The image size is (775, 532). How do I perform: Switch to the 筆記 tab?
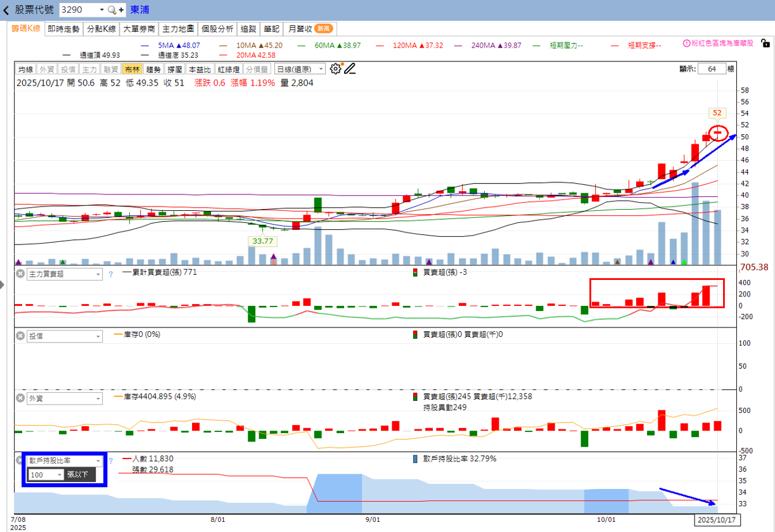coord(271,28)
